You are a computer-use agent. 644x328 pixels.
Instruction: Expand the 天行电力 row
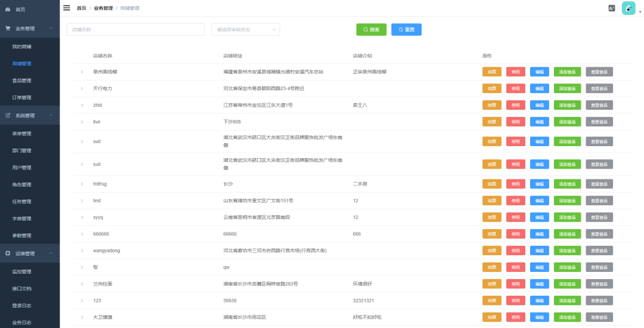point(82,89)
